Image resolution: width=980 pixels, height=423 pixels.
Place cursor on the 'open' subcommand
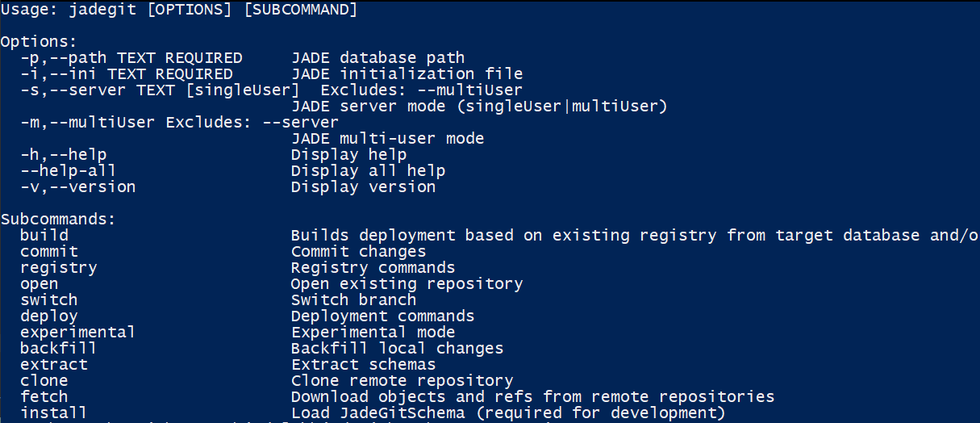click(40, 284)
